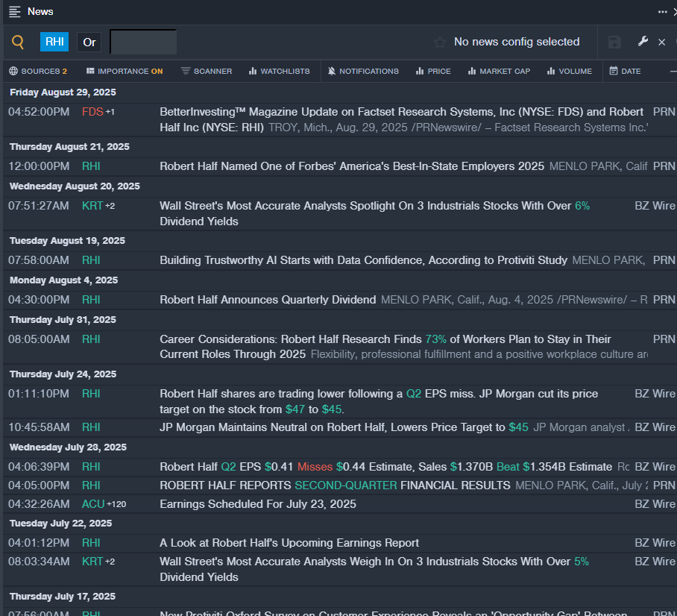Screen dimensions: 677x616
Task: Open the Q2 EPS miss trading lower story
Action: point(379,401)
